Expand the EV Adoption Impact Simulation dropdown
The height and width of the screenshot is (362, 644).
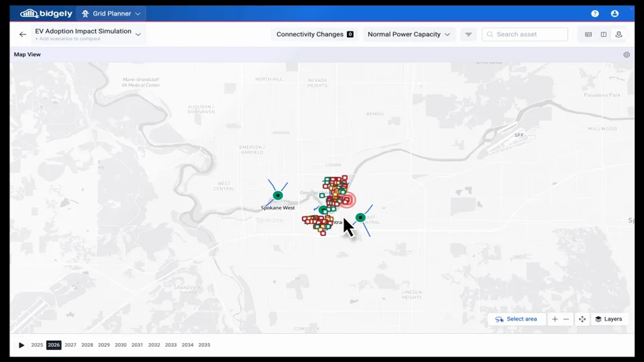138,34
